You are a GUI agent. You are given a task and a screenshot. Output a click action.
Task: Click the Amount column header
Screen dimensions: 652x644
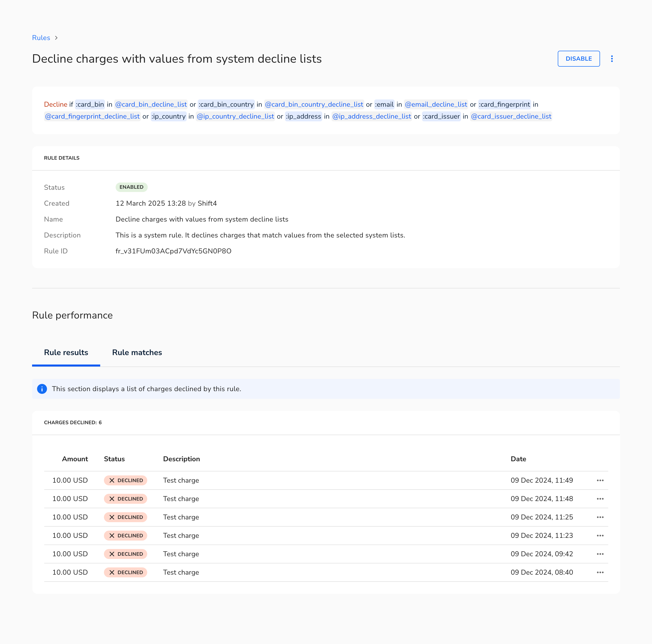tap(75, 459)
